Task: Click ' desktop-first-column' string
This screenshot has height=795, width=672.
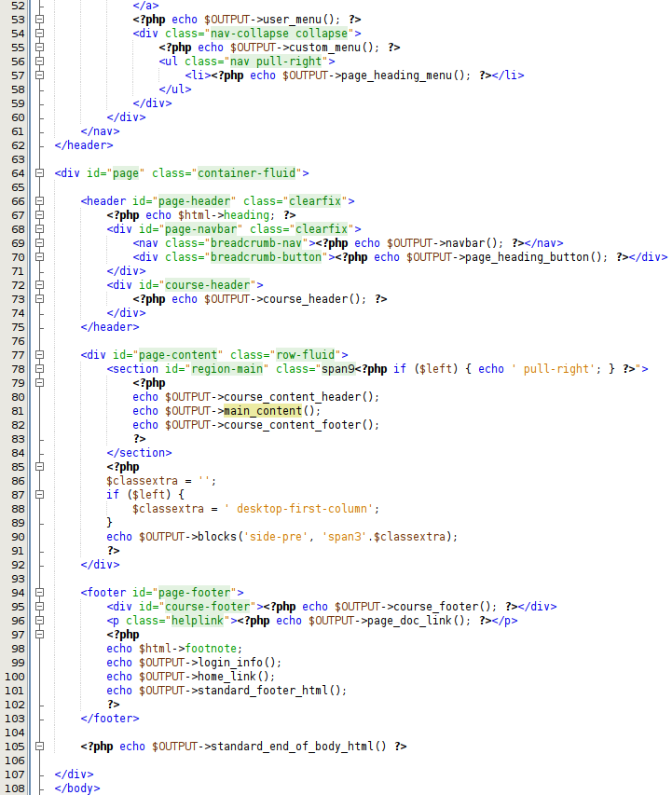Action: tap(299, 509)
